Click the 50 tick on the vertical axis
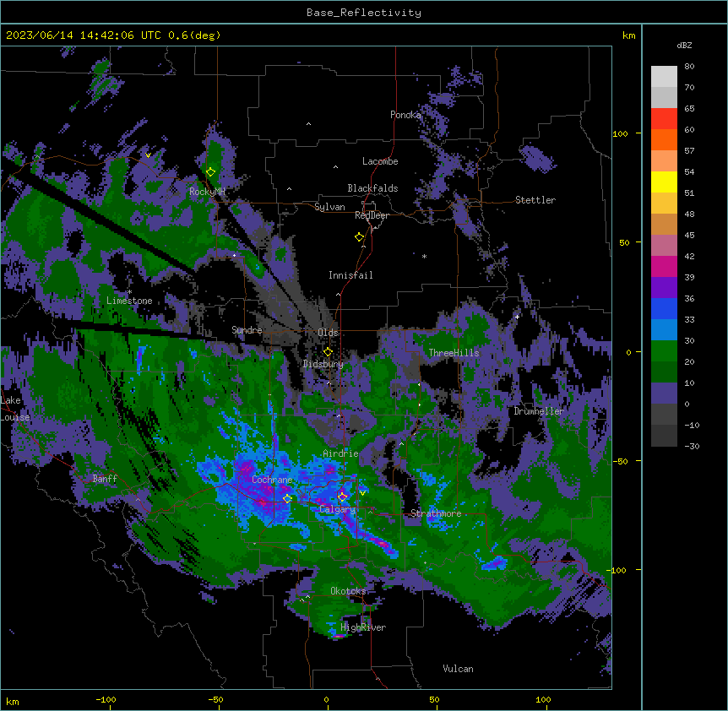Viewport: 728px width, 711px height. [x=624, y=242]
